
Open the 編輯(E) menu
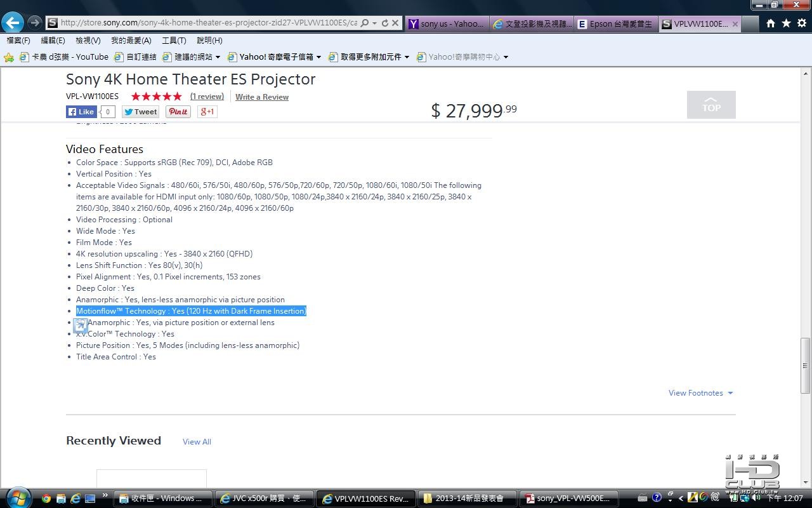coord(53,41)
